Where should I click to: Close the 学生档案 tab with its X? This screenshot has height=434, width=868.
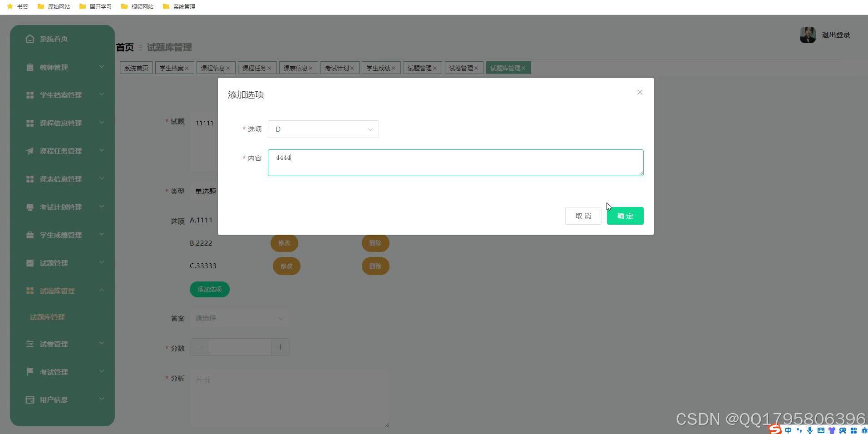[x=187, y=68]
